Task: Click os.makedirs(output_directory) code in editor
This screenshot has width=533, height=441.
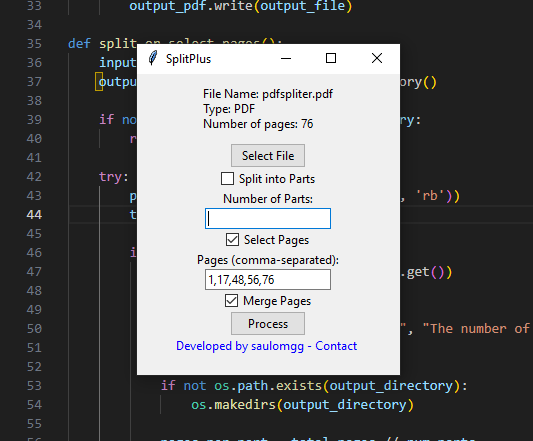Action: (x=302, y=405)
